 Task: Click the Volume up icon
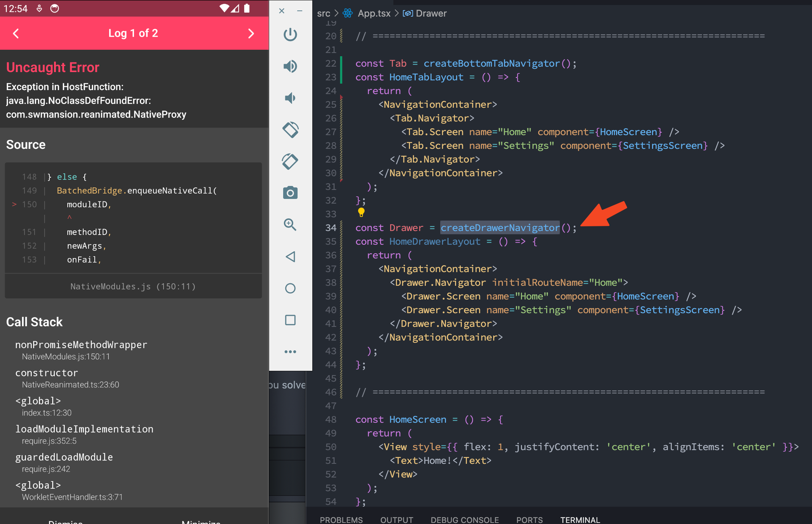(290, 66)
